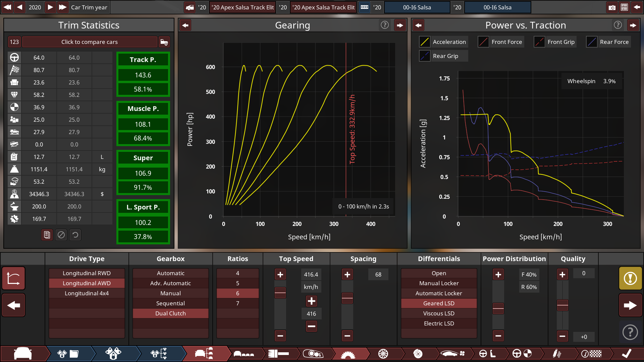This screenshot has width=644, height=362.
Task: Open the '20 Apex Salsa Track Elit model selector
Action: (243, 7)
